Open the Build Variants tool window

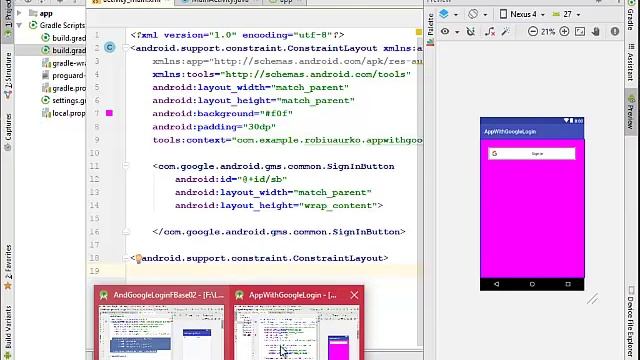click(8, 332)
